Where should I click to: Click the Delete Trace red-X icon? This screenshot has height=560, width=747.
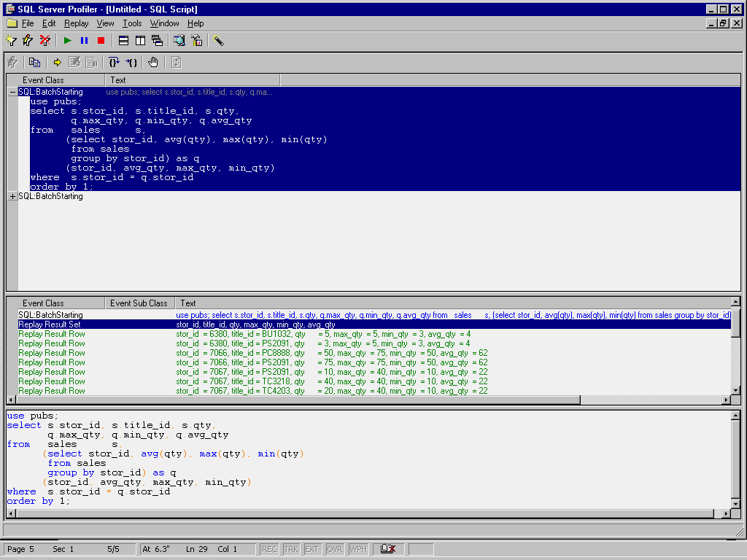coord(45,41)
